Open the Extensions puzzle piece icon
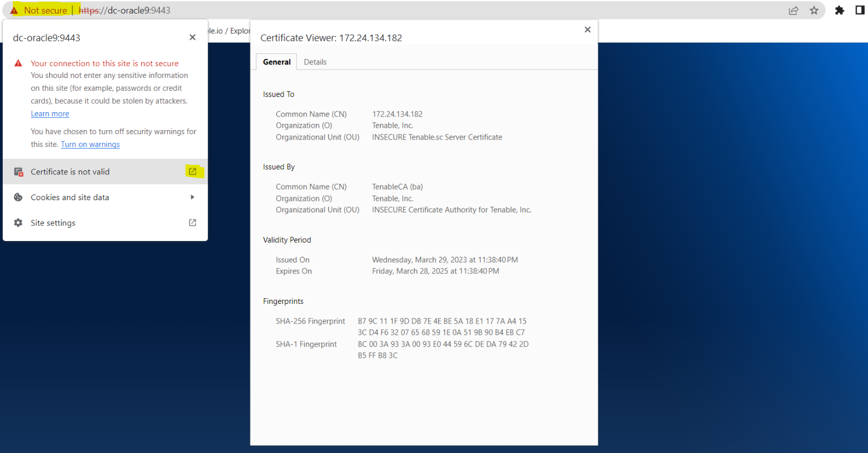Viewport: 868px width, 453px height. click(x=839, y=10)
